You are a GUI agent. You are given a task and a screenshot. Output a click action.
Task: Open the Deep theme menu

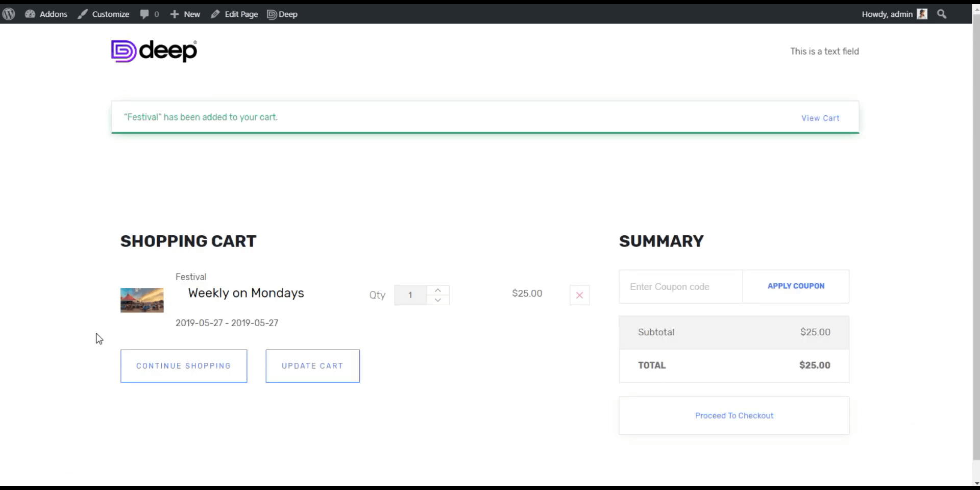282,14
